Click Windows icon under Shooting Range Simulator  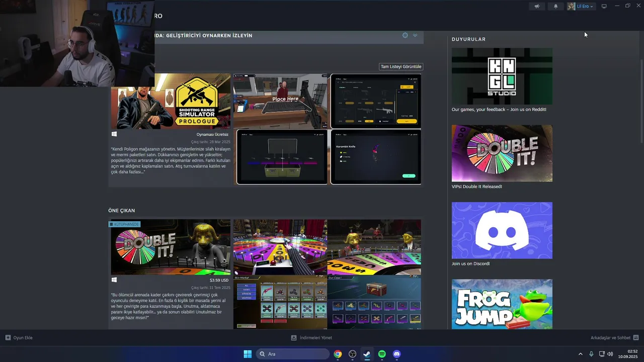(x=114, y=134)
